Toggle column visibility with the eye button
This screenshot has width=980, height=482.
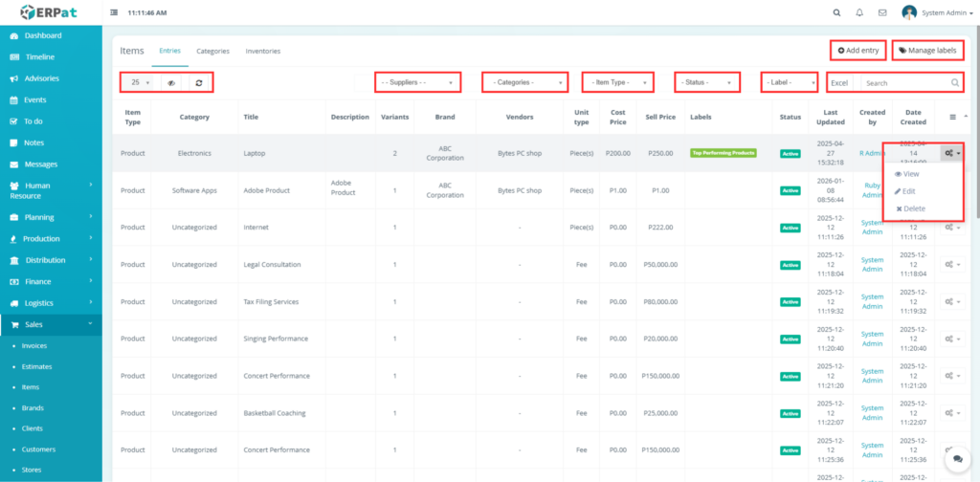point(171,83)
